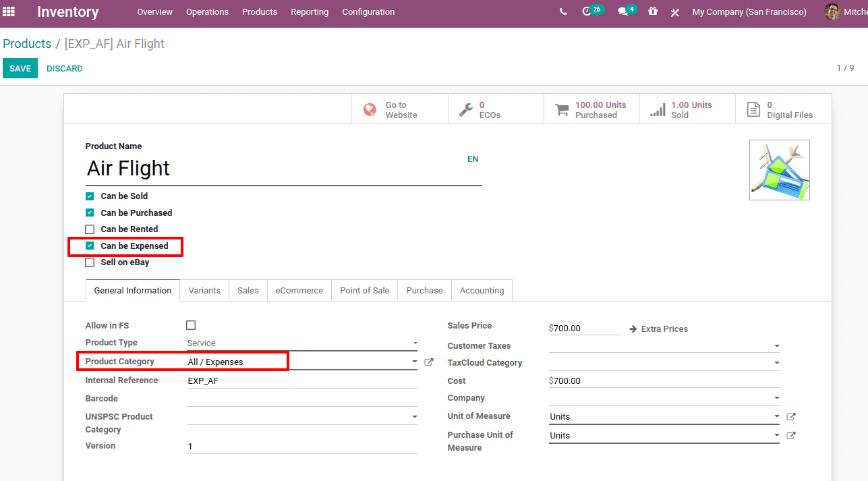Enable Sell on eBay checkbox
The width and height of the screenshot is (868, 481).
click(90, 262)
